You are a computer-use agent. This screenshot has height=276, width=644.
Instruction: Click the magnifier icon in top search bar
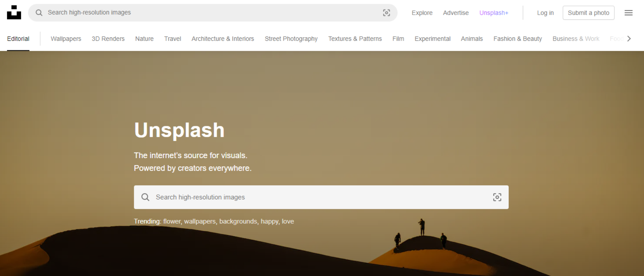39,13
